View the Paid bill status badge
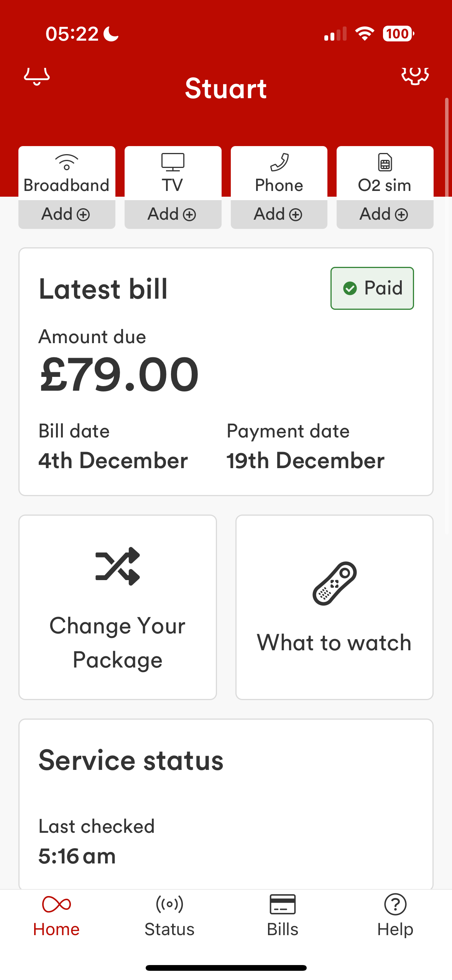 [x=372, y=288]
